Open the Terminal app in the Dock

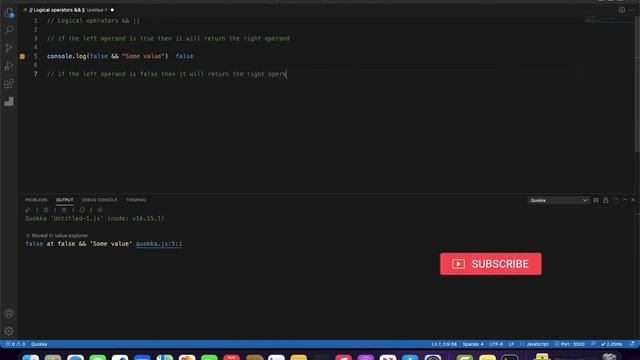pyautogui.click(x=509, y=358)
